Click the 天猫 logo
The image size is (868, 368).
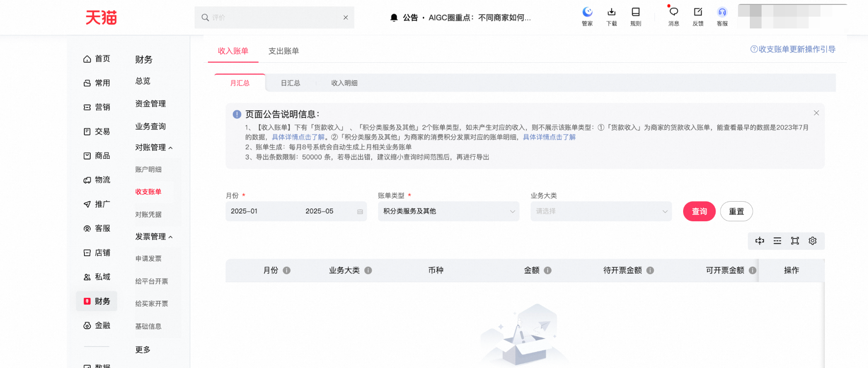coord(101,18)
